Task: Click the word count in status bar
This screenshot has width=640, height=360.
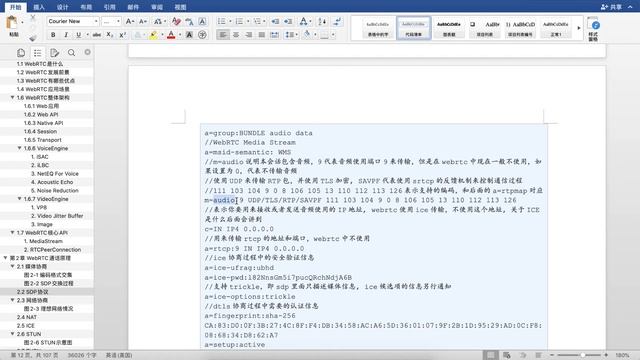Action: click(x=82, y=355)
